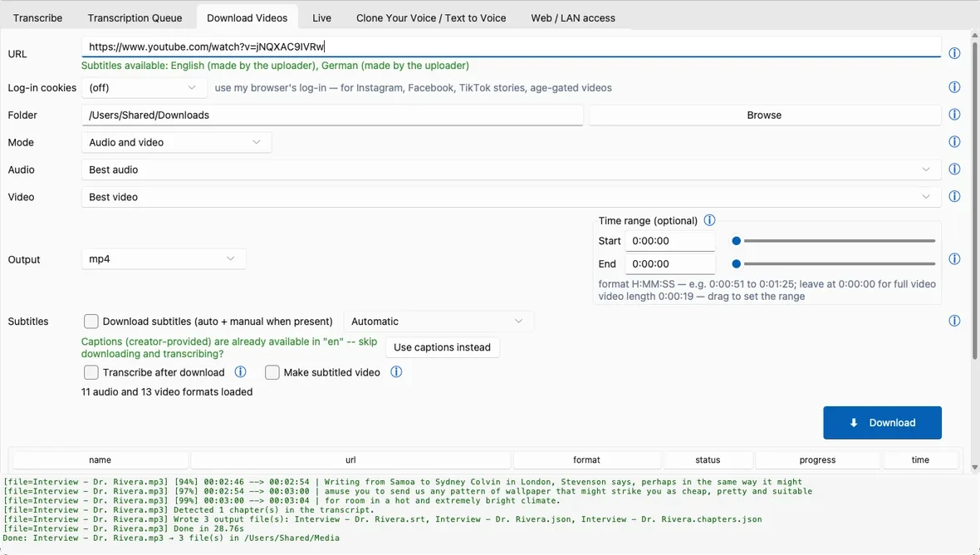Click the Start time range slider handle
Screen dimensions: 980x555
point(737,241)
